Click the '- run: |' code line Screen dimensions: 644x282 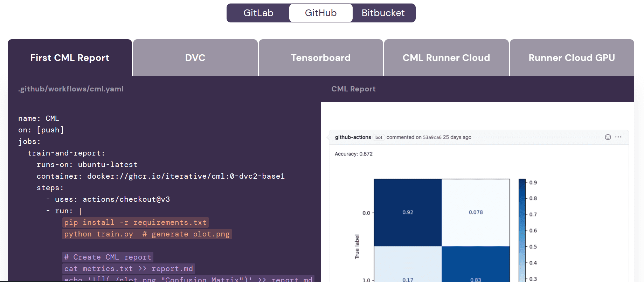[64, 211]
